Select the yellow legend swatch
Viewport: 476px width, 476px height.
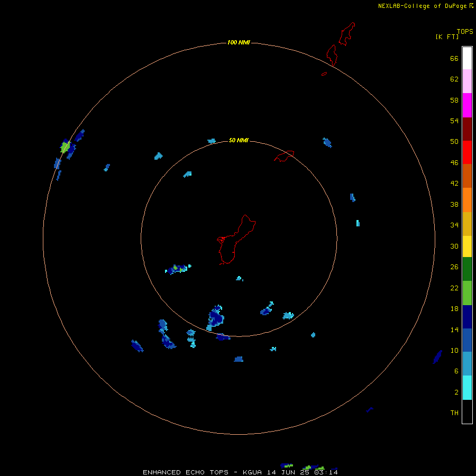467,246
